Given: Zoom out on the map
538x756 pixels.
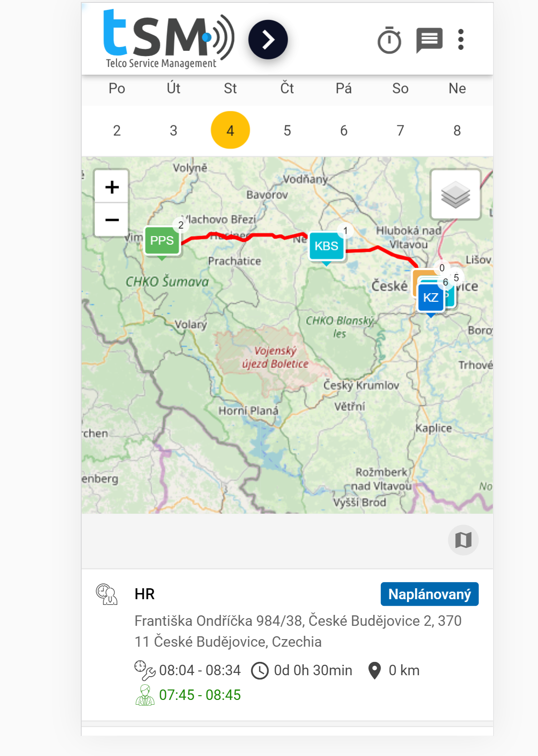Looking at the screenshot, I should pos(112,220).
